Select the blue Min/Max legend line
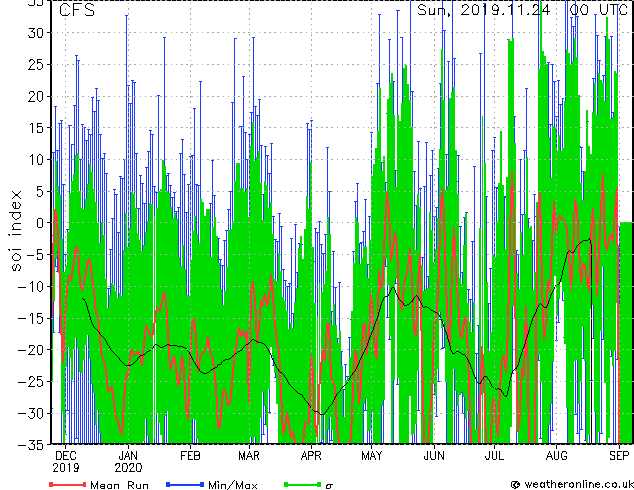Screen dimensions: 634x490 (185, 484)
